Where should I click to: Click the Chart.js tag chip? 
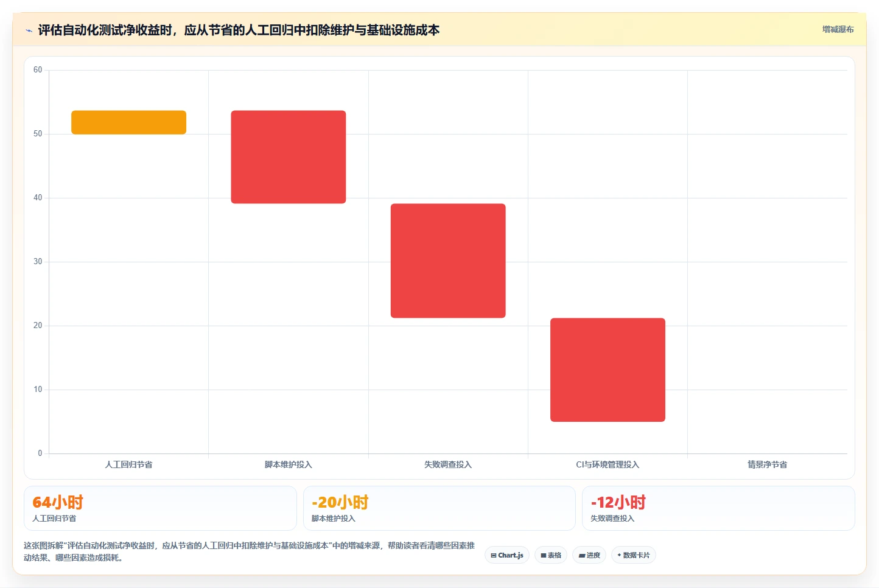click(x=507, y=555)
